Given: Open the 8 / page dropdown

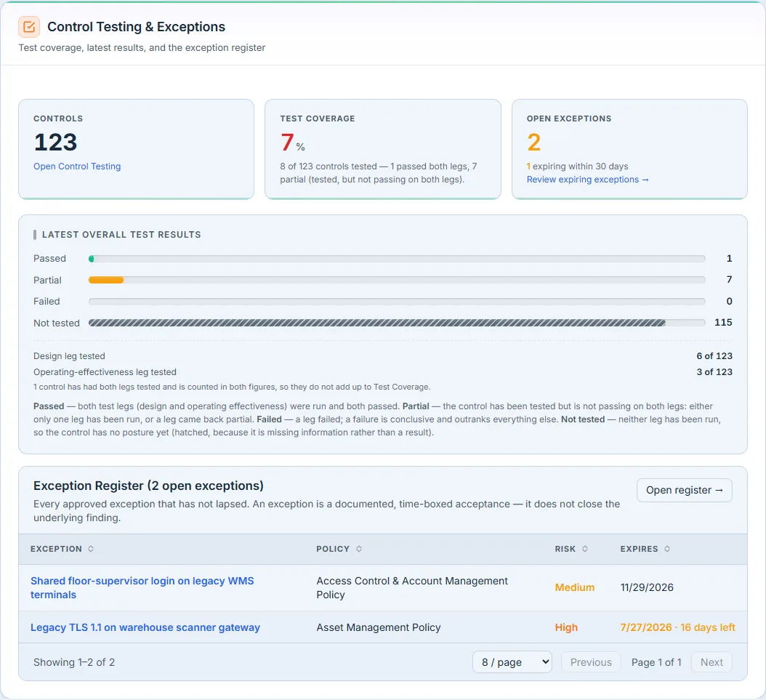Looking at the screenshot, I should 512,662.
